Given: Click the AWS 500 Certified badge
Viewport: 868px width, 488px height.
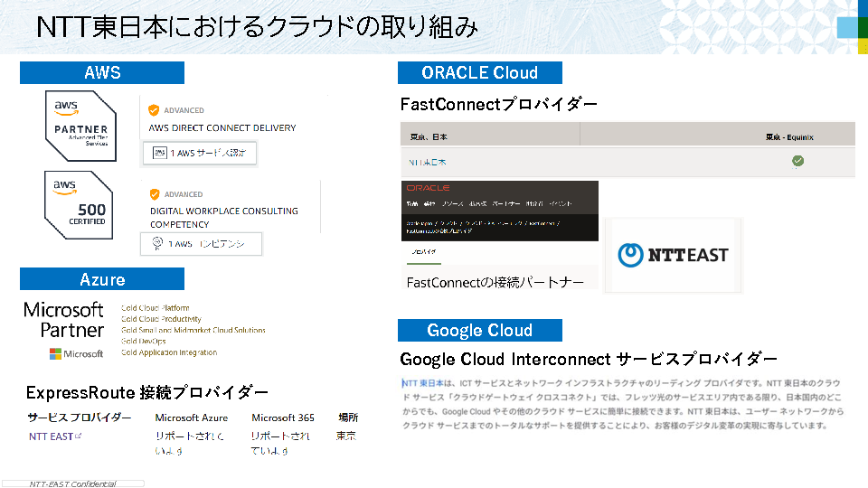Looking at the screenshot, I should click(80, 204).
